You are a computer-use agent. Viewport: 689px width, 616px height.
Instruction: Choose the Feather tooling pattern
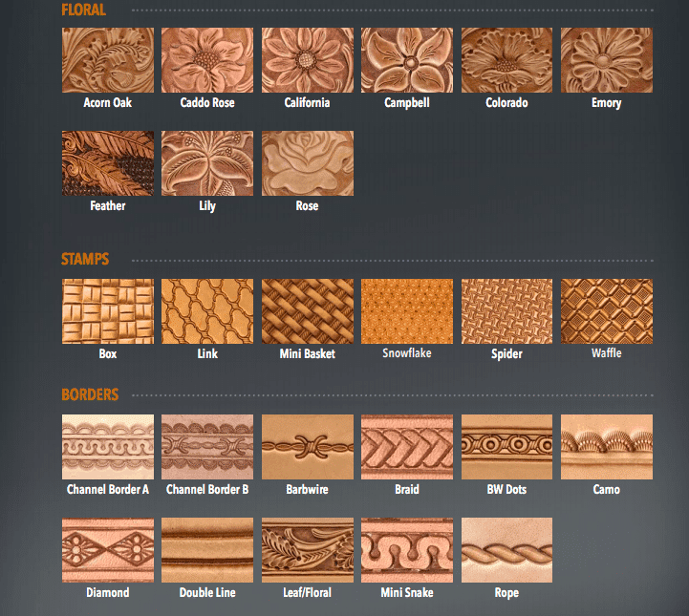(108, 163)
